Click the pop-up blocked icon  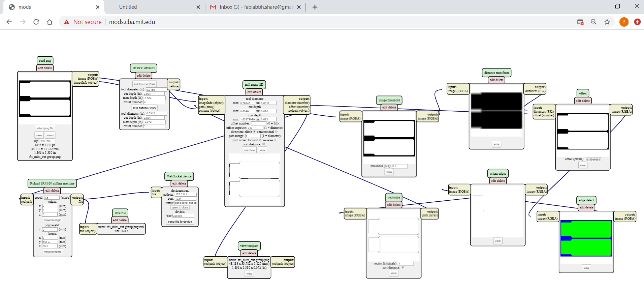tap(580, 22)
